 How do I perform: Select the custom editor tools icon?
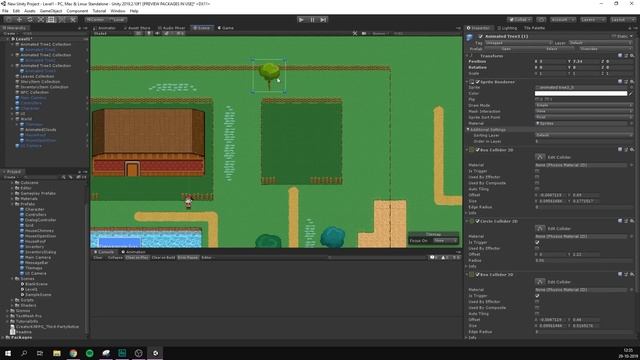73,20
